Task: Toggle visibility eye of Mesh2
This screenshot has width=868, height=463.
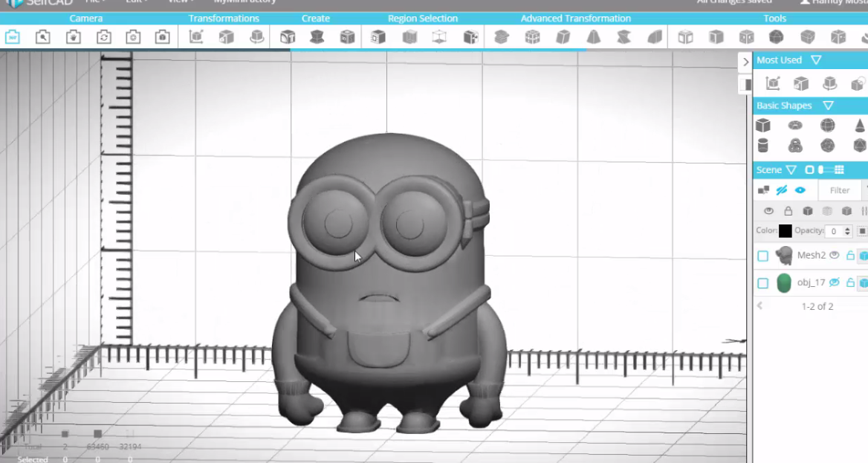Action: (x=835, y=256)
